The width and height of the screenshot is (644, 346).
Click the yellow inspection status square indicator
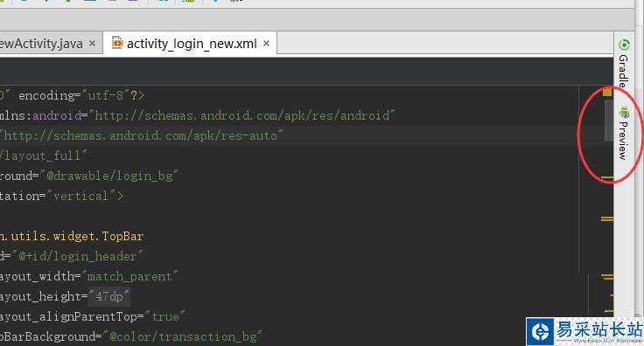pos(607,93)
